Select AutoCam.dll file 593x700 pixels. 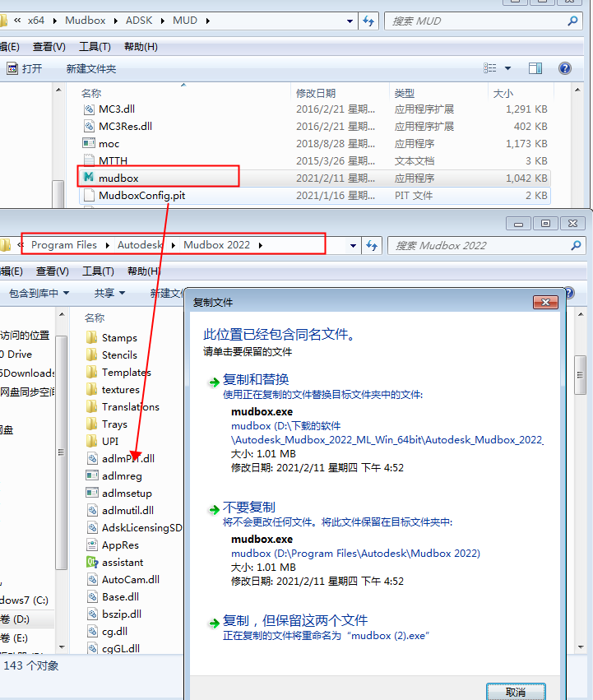pyautogui.click(x=123, y=579)
